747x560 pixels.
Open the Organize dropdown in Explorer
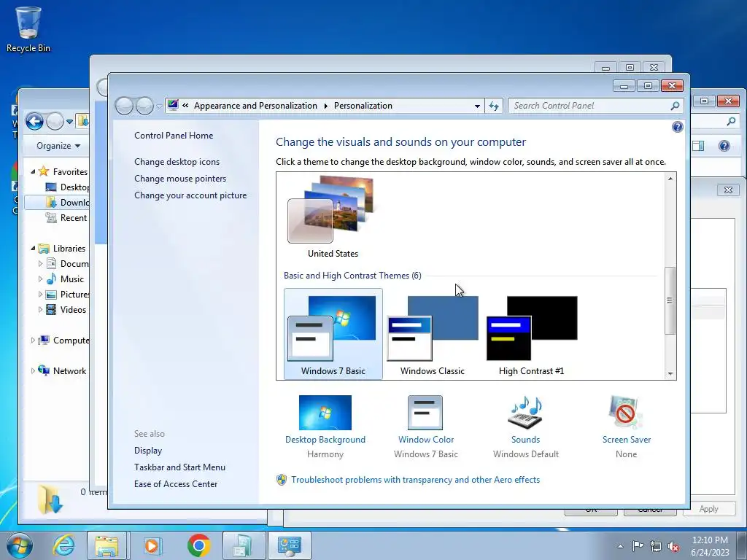(58, 146)
